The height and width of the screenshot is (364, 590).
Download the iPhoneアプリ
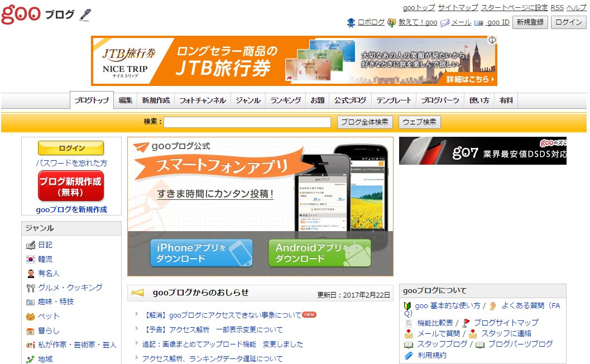click(202, 253)
